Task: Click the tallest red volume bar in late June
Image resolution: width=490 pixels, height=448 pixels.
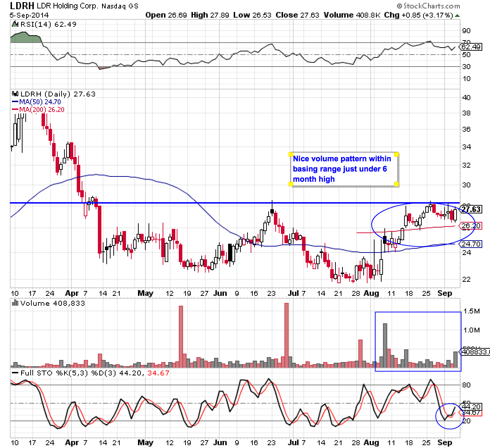Action: coord(286,335)
